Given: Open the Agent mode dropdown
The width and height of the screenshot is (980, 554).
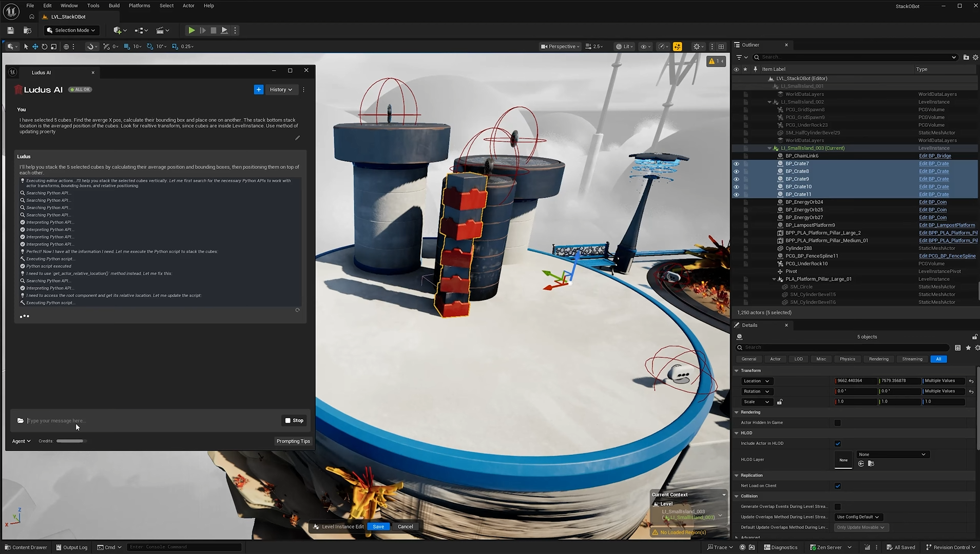Looking at the screenshot, I should (22, 441).
